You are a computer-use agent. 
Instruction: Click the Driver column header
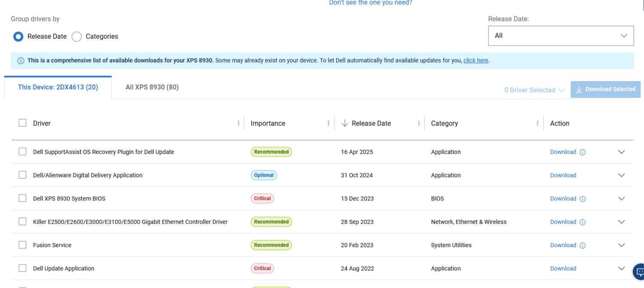point(42,123)
